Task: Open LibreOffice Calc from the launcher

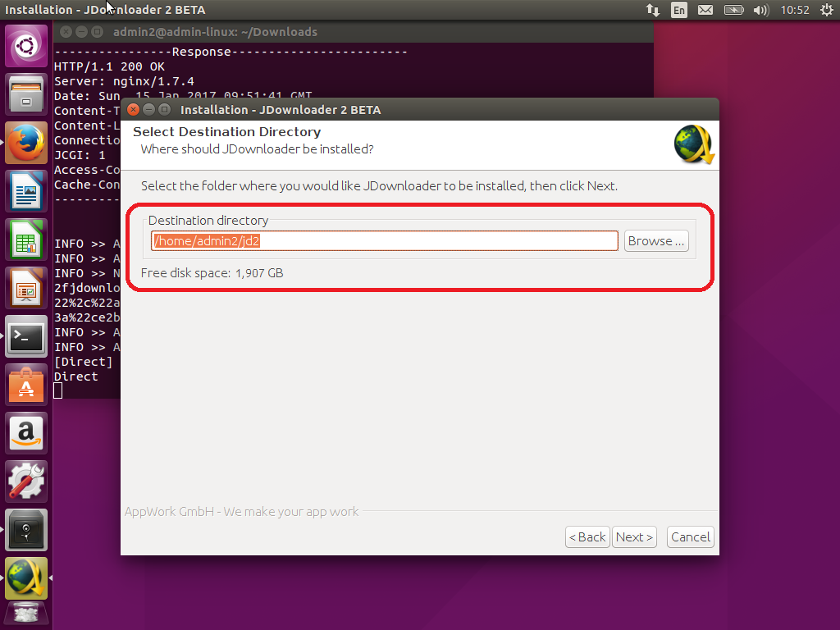Action: click(26, 240)
